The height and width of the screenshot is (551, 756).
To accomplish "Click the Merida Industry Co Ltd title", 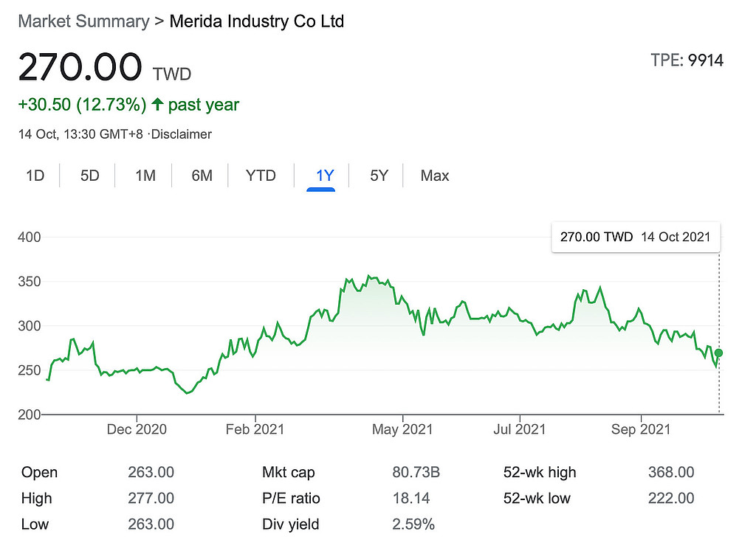I will click(x=257, y=21).
